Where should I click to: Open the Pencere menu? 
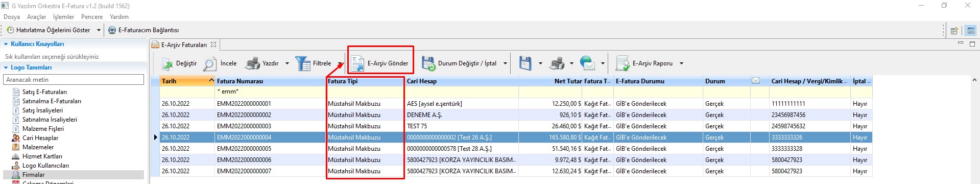click(92, 17)
